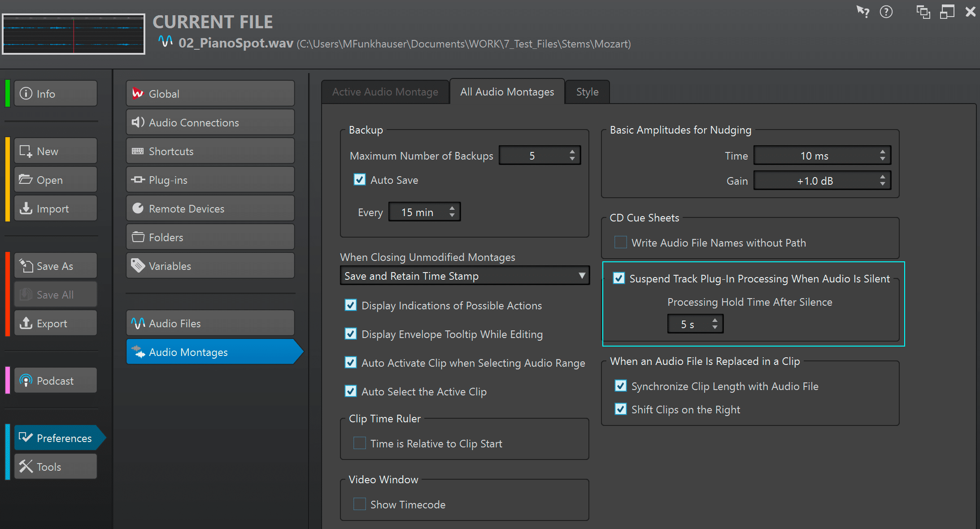Disable Suspend Track Plug-In Processing
Screen dimensions: 980x529
click(x=618, y=279)
